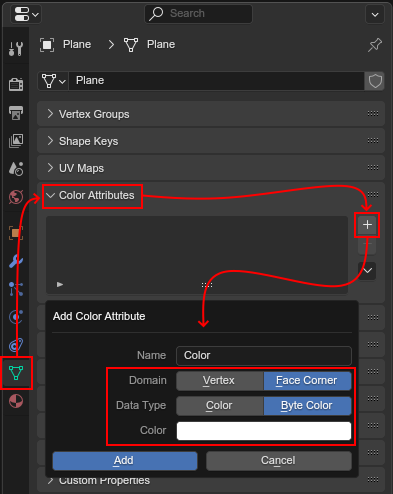
Task: Open the Tool properties tab
Action: pos(16,49)
